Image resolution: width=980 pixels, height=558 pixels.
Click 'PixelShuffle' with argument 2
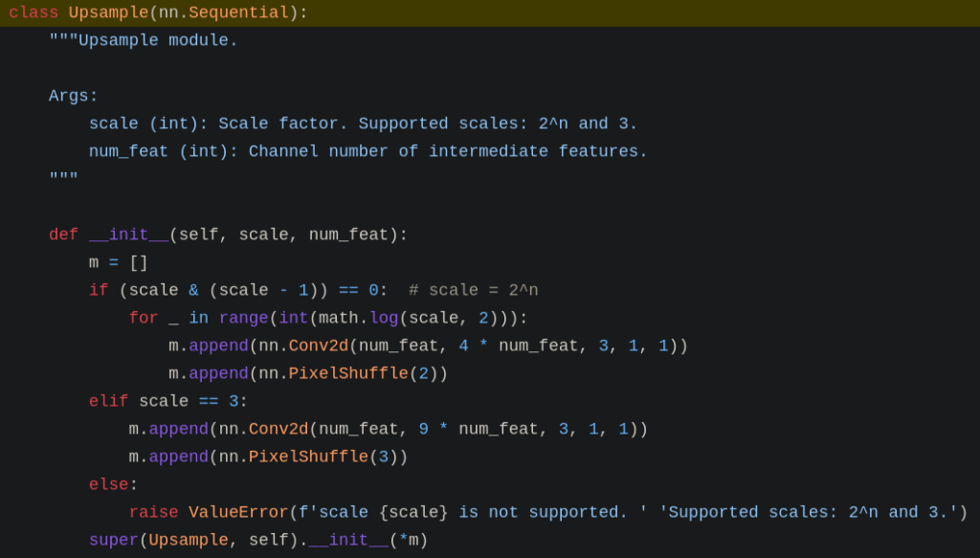(x=348, y=373)
